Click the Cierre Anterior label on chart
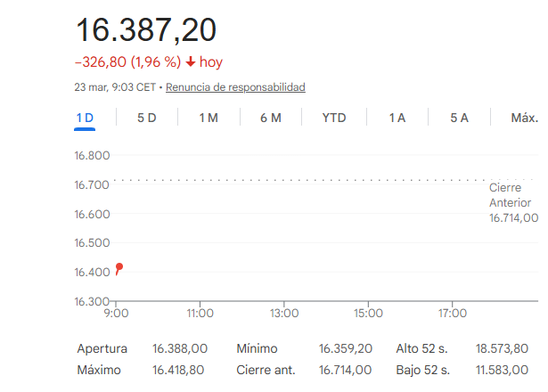This screenshot has height=392, width=548. point(510,196)
